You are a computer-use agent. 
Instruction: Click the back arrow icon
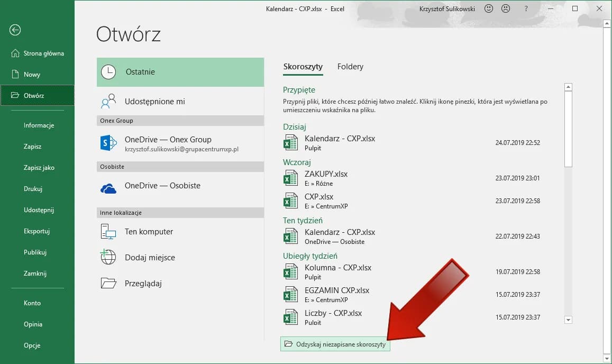(x=15, y=30)
